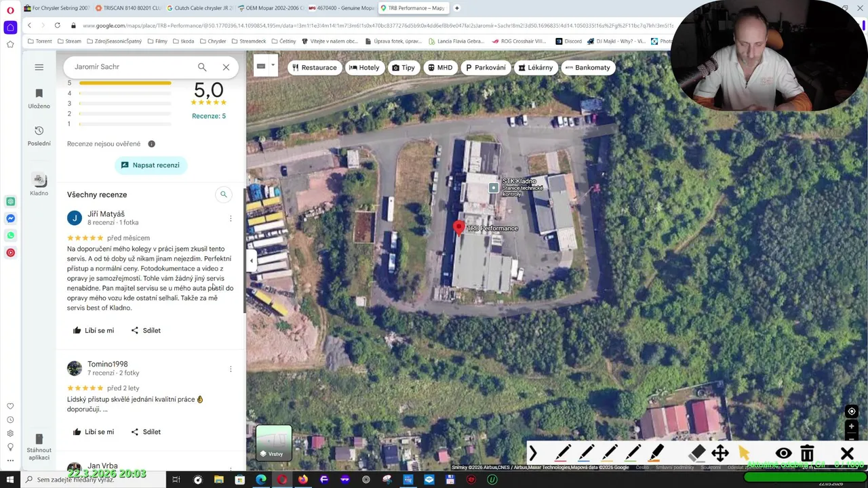Reload the page with browser refresh button

tap(57, 26)
